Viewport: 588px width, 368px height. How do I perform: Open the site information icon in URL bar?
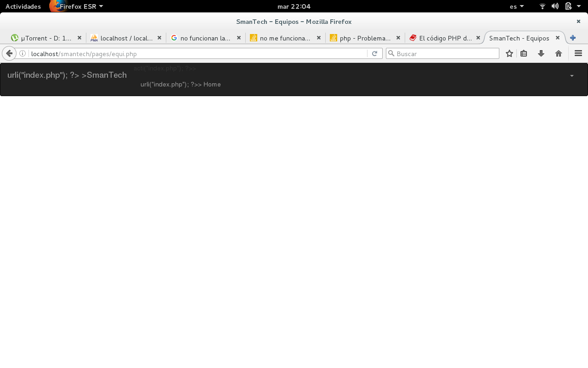click(x=23, y=54)
